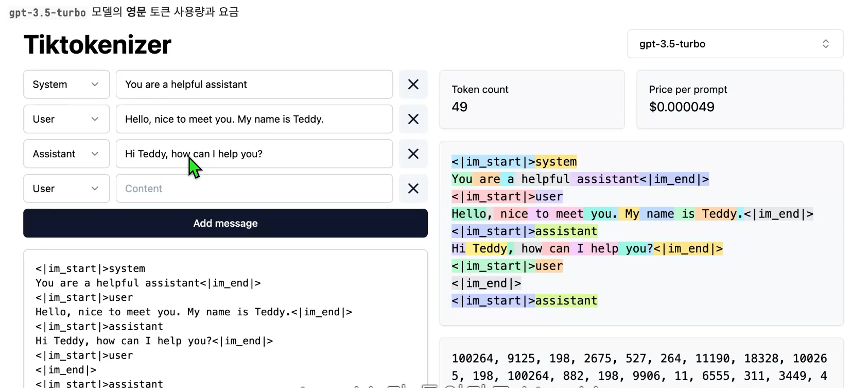
Task: Open the gpt-3.5-turbo model selector
Action: (735, 44)
